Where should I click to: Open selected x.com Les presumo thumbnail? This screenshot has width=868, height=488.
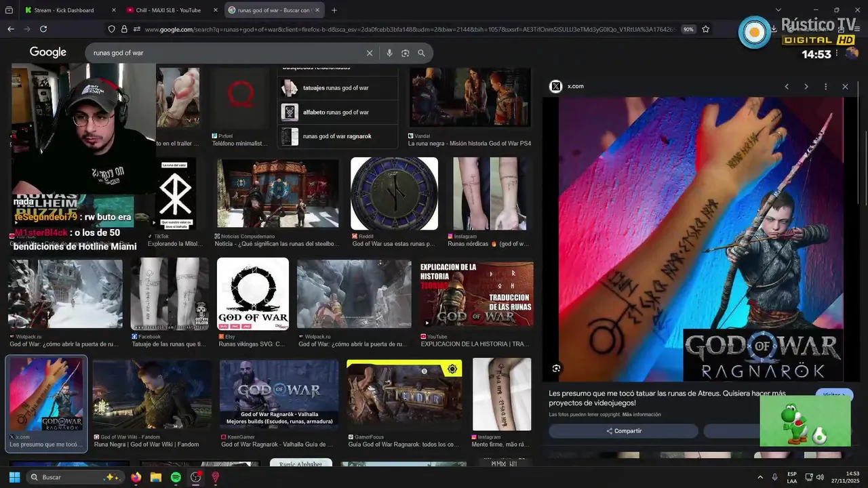[x=46, y=394]
